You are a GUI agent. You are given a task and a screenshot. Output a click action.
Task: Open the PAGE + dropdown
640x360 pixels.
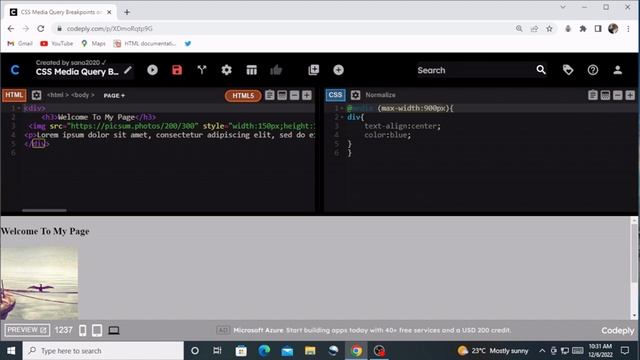[114, 96]
